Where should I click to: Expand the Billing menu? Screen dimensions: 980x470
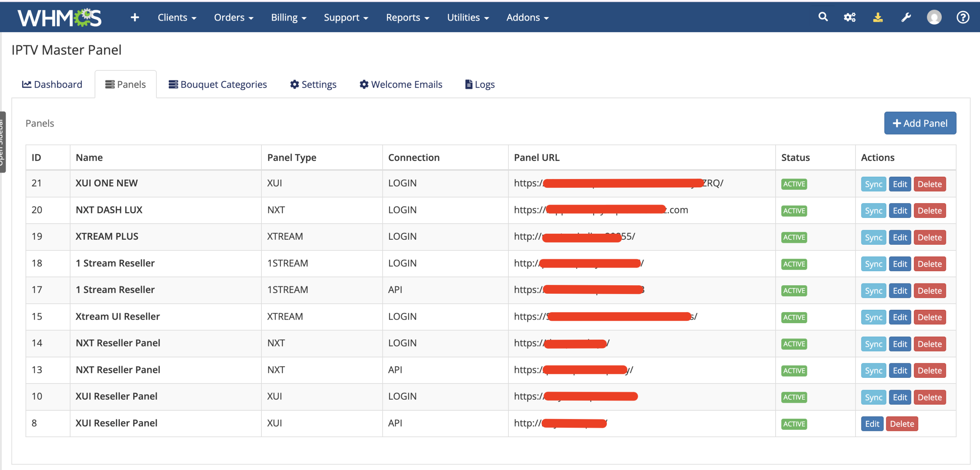(289, 18)
